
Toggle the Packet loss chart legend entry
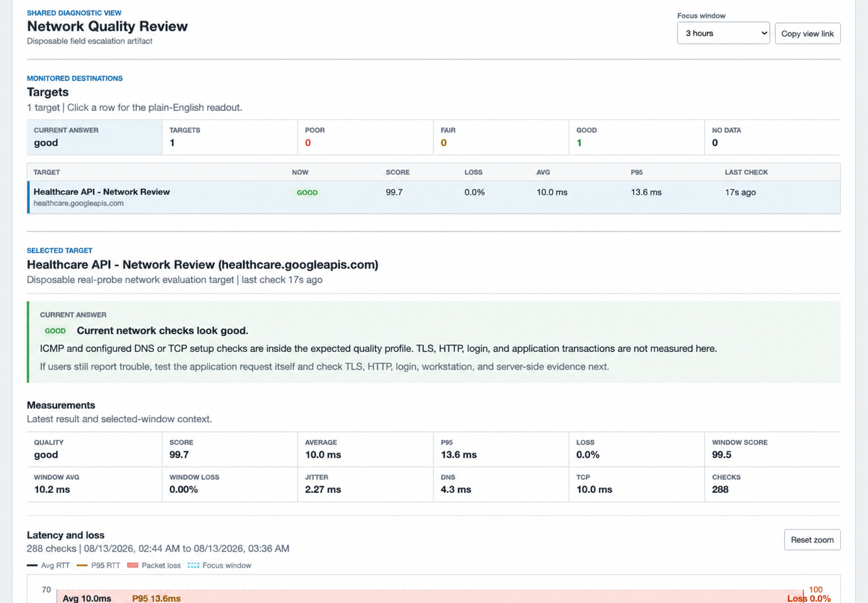[x=154, y=566]
